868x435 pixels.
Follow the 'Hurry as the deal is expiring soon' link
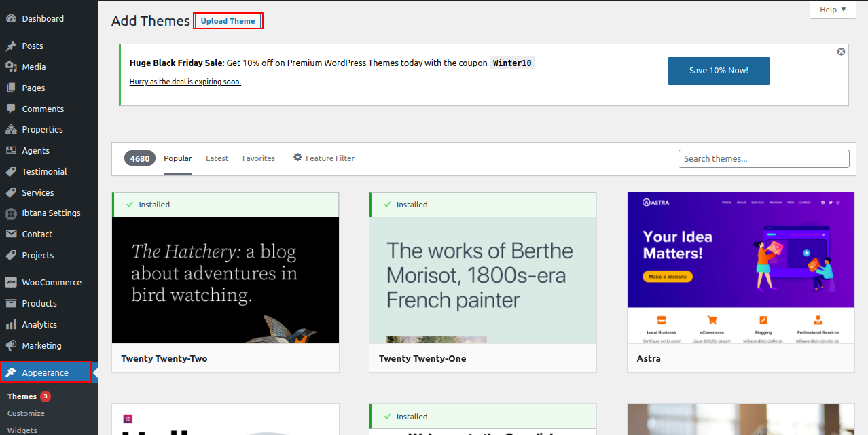point(185,82)
